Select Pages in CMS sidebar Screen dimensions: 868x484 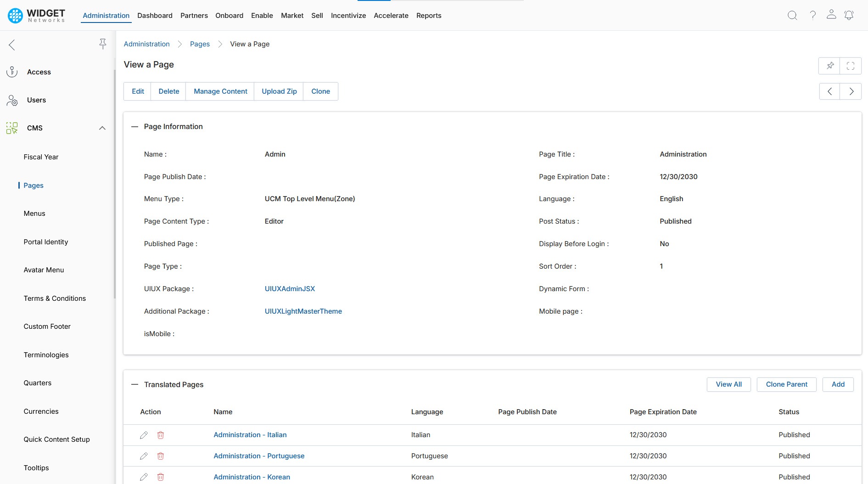pos(34,186)
